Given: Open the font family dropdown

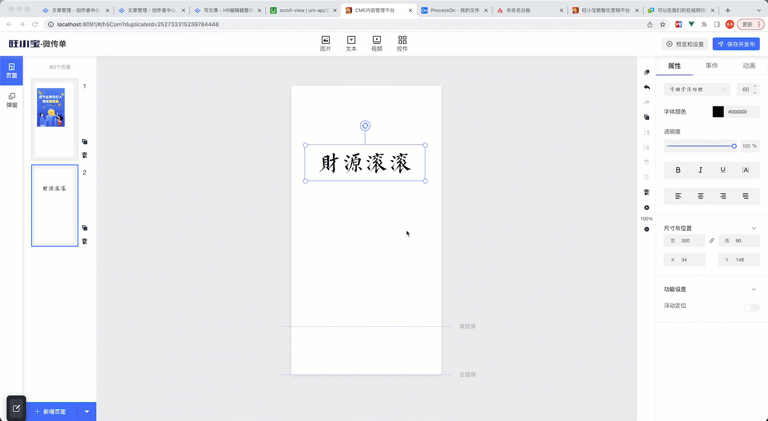Looking at the screenshot, I should 697,90.
